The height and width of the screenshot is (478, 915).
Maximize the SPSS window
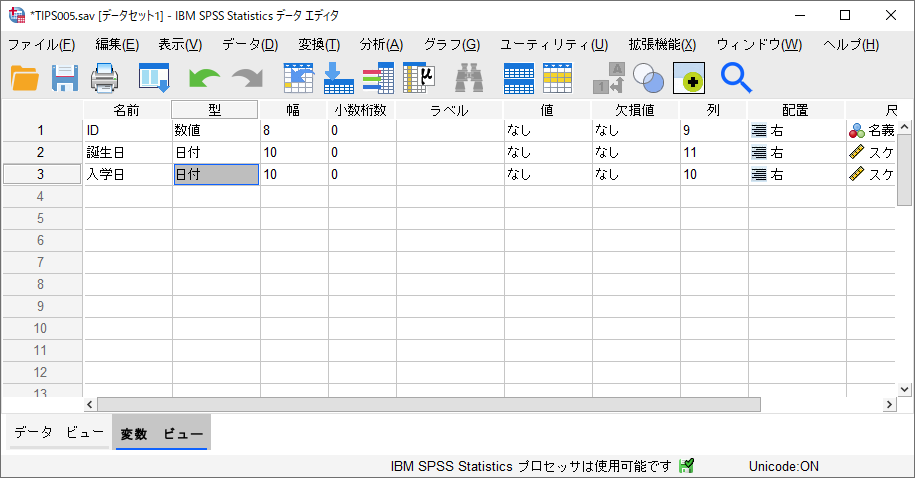(x=844, y=16)
